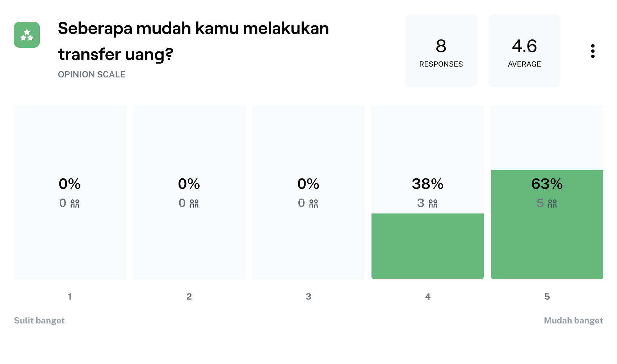Click the empty bar column for rating 1
This screenshot has height=364, width=617.
click(x=70, y=192)
